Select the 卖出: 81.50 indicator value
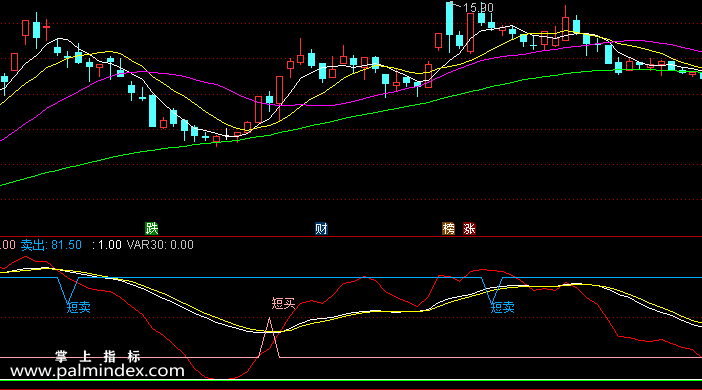The width and height of the screenshot is (702, 390). (51, 245)
